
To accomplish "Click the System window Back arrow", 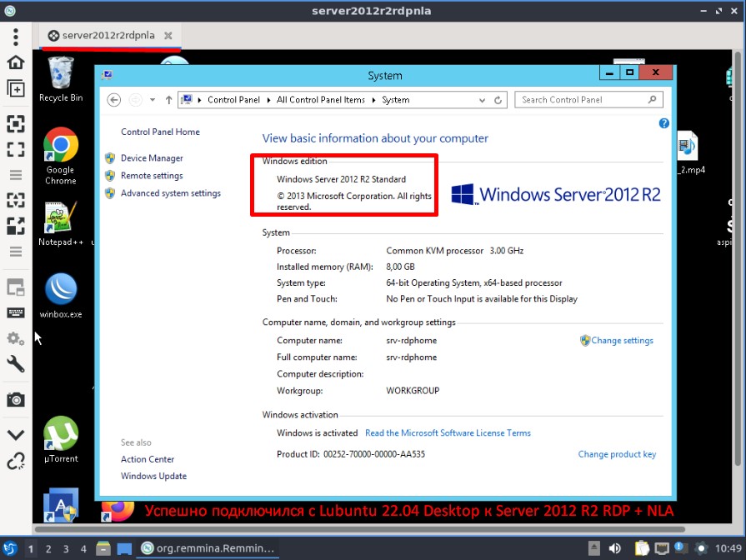I will coord(113,100).
